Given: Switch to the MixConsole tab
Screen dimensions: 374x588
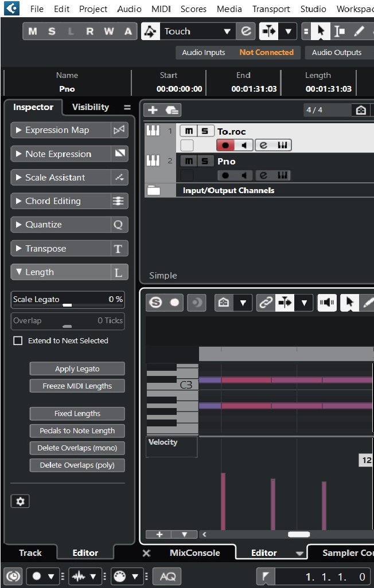Looking at the screenshot, I should point(194,553).
